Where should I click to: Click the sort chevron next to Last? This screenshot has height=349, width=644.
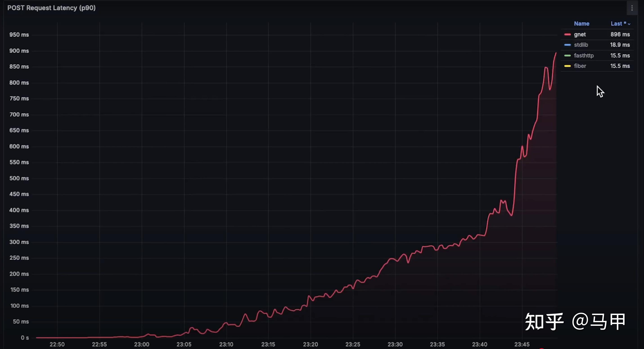629,24
